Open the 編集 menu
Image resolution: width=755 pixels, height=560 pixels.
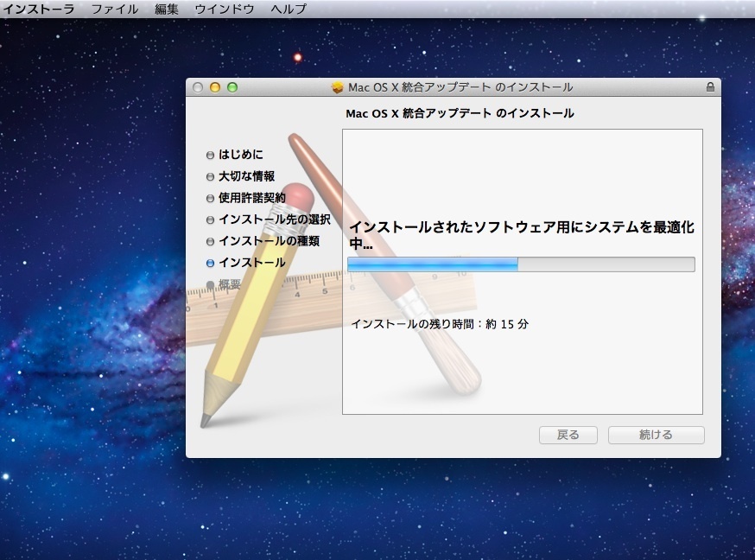pos(167,9)
